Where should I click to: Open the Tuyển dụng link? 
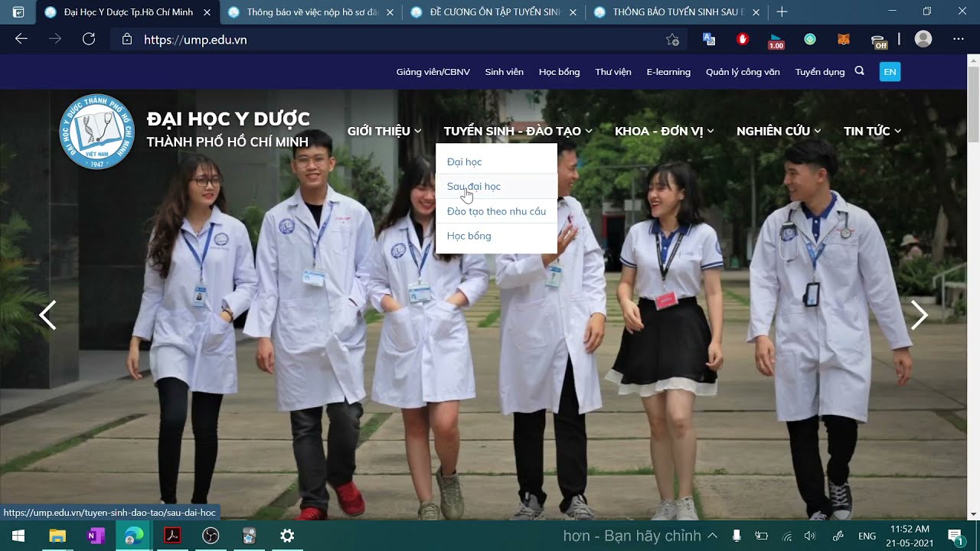820,72
